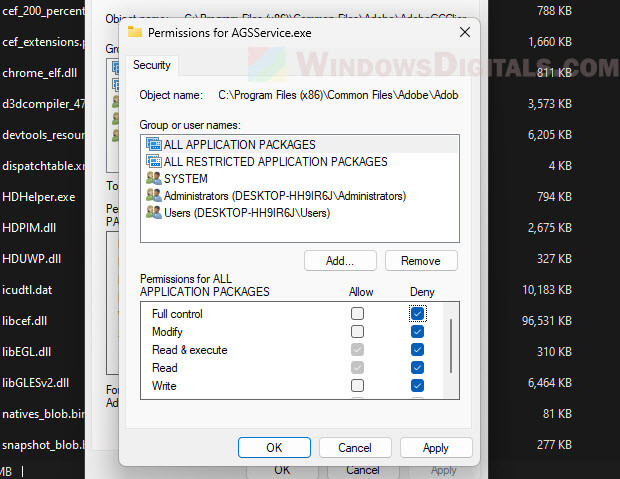Select libGLESv2.dll in the file list
Viewport: 620px width, 479px height.
point(35,383)
